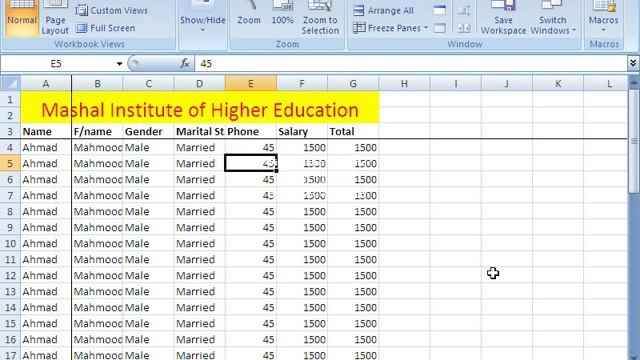
Task: Click the Unhide window icon
Action: tap(440, 28)
